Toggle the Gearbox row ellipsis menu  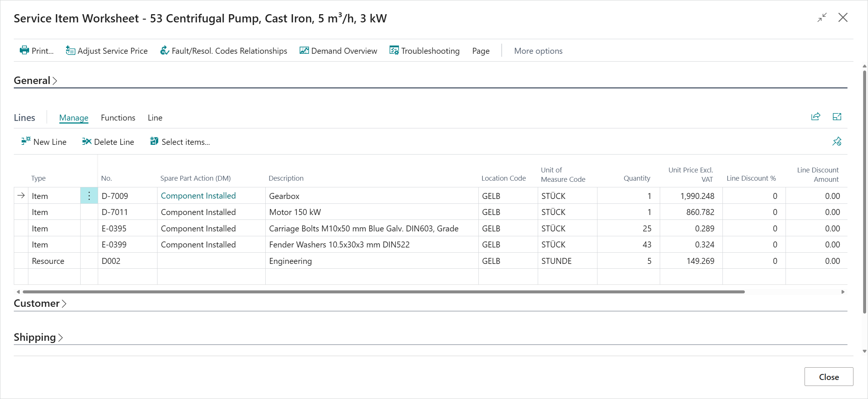89,196
